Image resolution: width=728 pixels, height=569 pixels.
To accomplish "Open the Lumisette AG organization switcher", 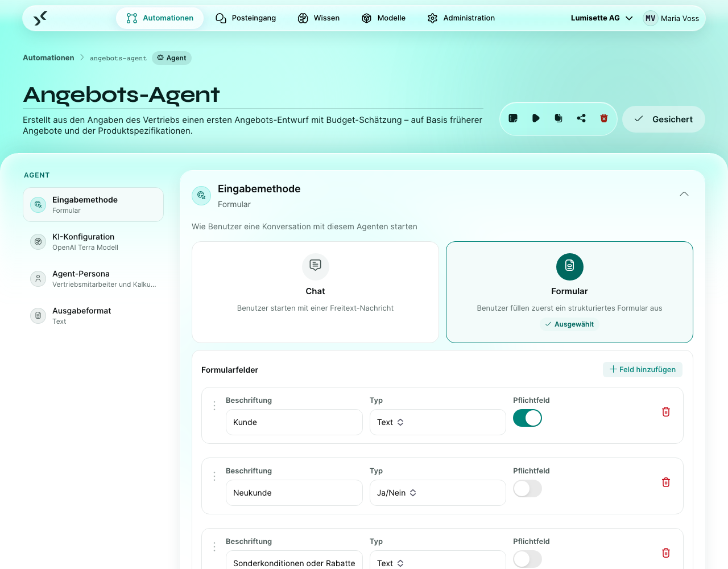I will click(x=602, y=18).
